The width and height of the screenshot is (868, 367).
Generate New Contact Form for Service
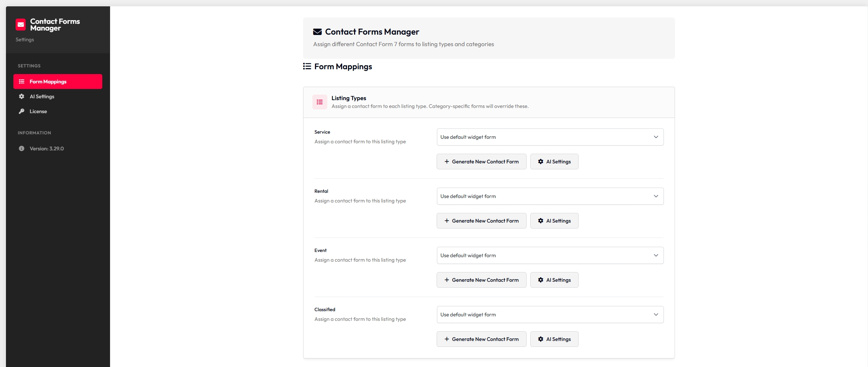pyautogui.click(x=481, y=162)
